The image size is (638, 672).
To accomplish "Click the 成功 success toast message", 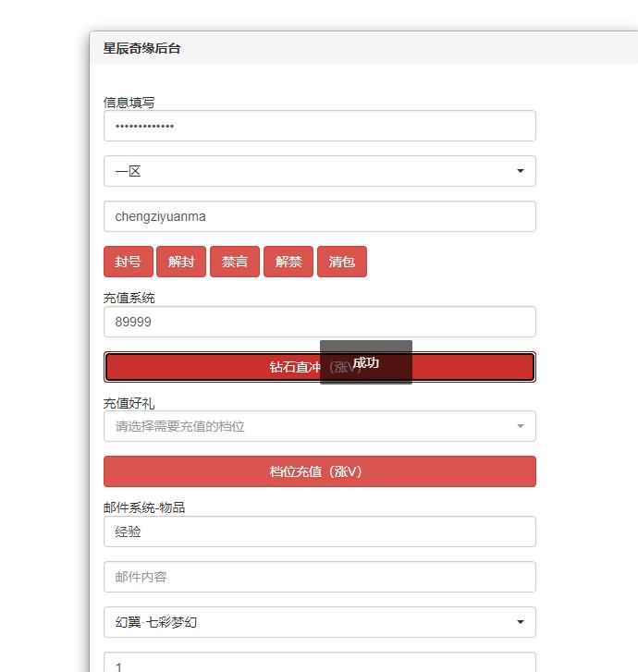I will [366, 362].
